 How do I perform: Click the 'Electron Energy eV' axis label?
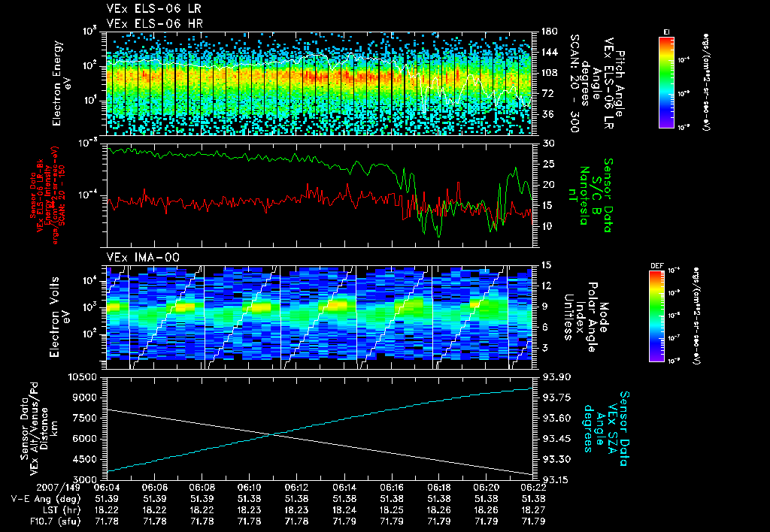(62, 83)
